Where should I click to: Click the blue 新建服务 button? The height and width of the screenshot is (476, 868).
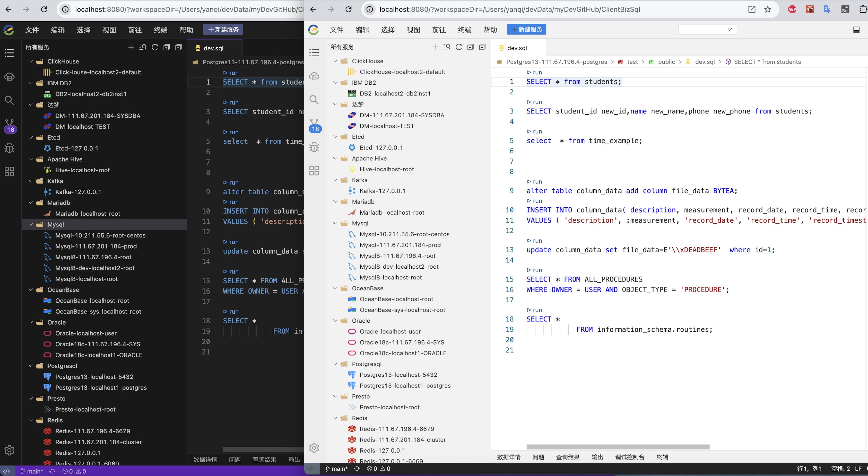tap(526, 30)
